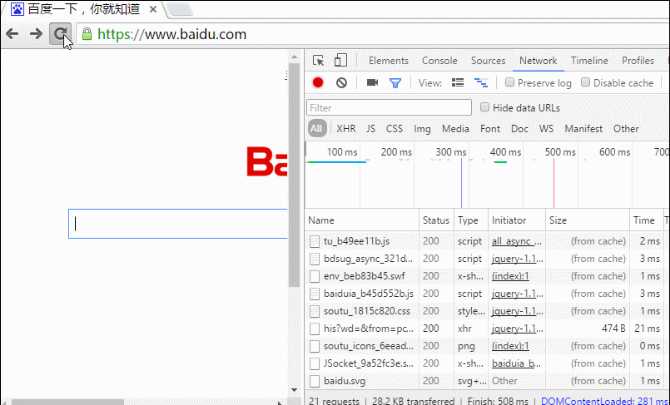This screenshot has height=405, width=670.
Task: Select the JSocket_9a52fc3e request
Action: point(487,364)
